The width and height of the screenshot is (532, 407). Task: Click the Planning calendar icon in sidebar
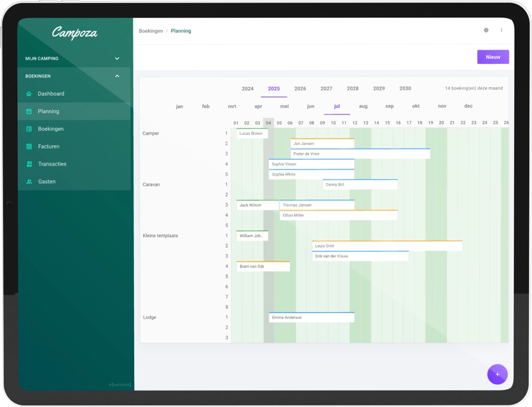[x=29, y=111]
